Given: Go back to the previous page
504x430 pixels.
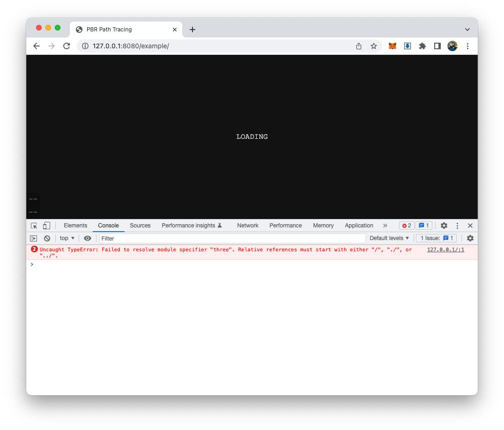Looking at the screenshot, I should coord(37,46).
